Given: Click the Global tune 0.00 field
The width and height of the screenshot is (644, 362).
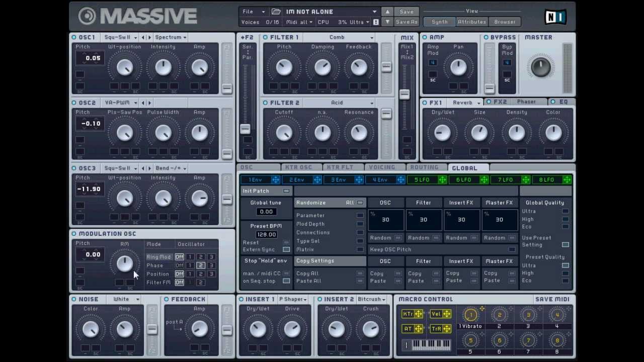Looking at the screenshot, I should point(266,212).
